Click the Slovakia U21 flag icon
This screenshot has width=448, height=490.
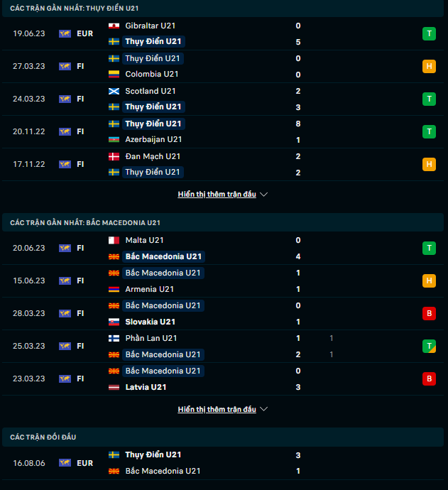114,322
